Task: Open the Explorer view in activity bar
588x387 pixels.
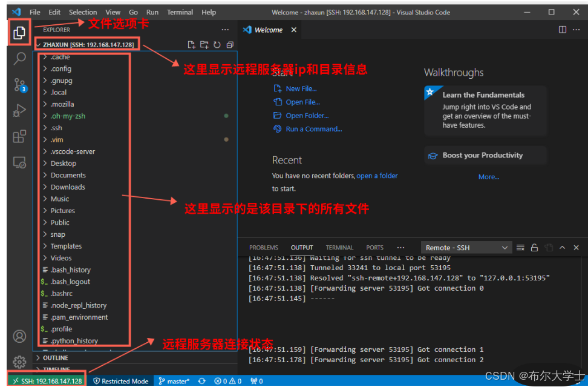Action: 19,33
